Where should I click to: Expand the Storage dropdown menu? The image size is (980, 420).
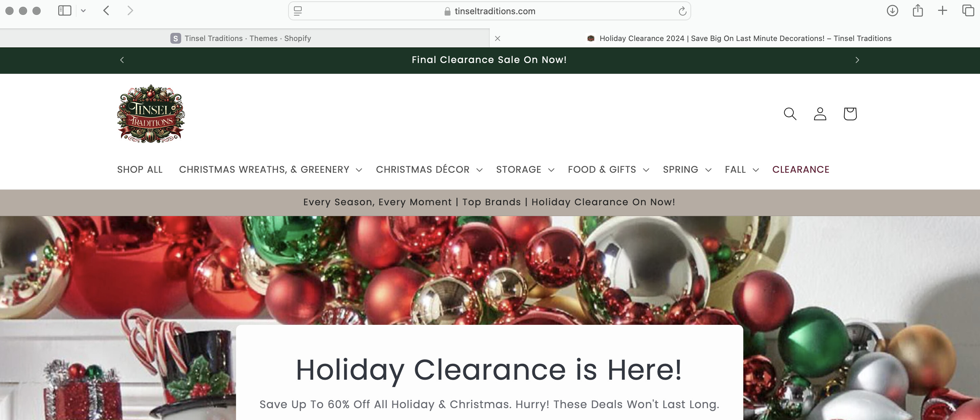point(525,170)
